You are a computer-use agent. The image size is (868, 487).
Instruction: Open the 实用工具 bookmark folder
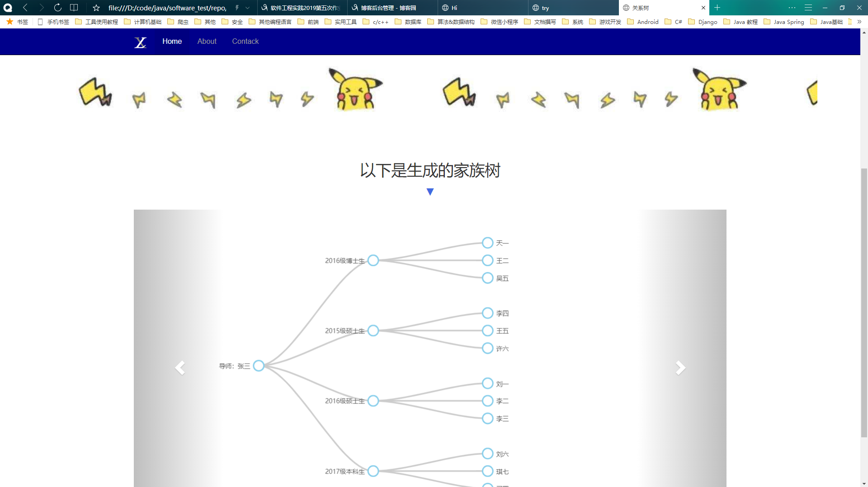pyautogui.click(x=340, y=22)
